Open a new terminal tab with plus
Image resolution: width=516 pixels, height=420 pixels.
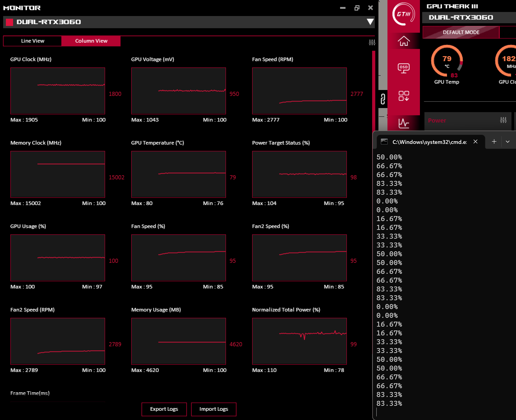(494, 141)
